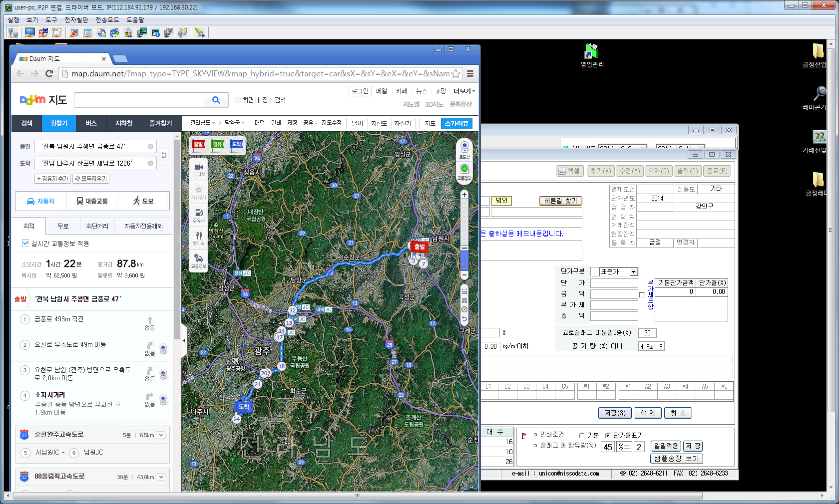The height and width of the screenshot is (504, 839).
Task: Zoom out with the map minus button
Action: point(464,275)
